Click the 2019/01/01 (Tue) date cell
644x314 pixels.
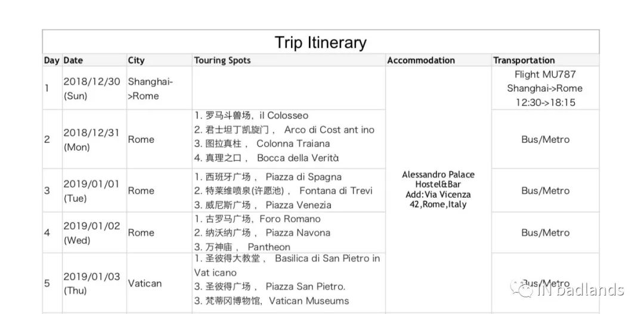pyautogui.click(x=92, y=191)
